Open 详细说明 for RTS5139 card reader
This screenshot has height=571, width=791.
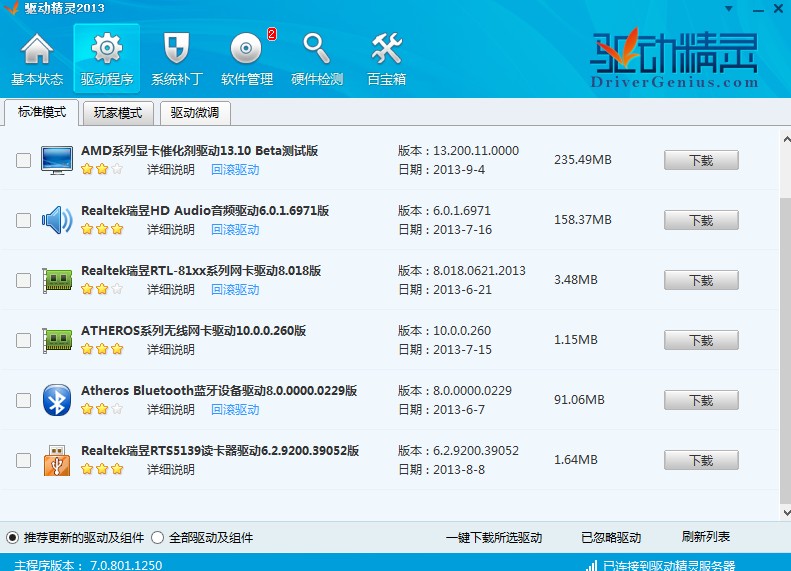tap(171, 470)
